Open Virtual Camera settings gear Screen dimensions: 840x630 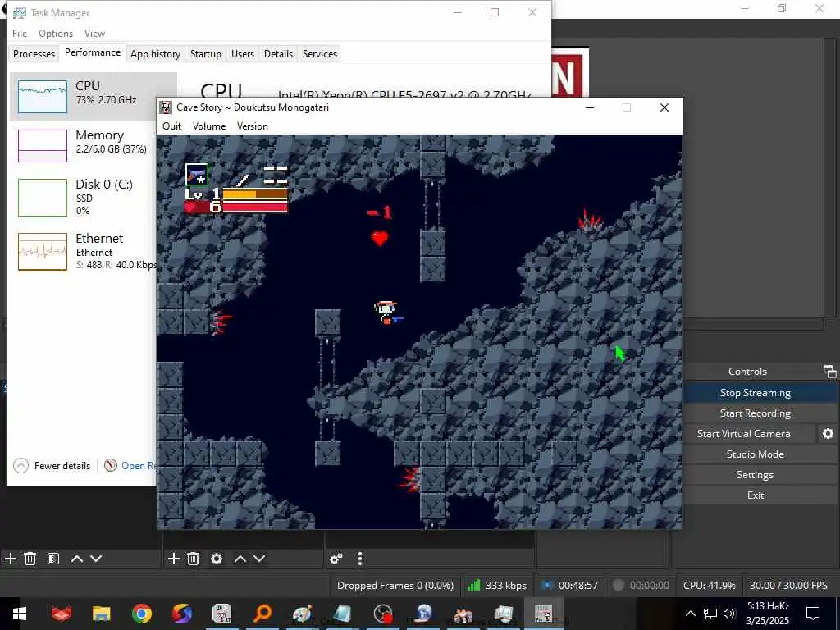coord(828,433)
